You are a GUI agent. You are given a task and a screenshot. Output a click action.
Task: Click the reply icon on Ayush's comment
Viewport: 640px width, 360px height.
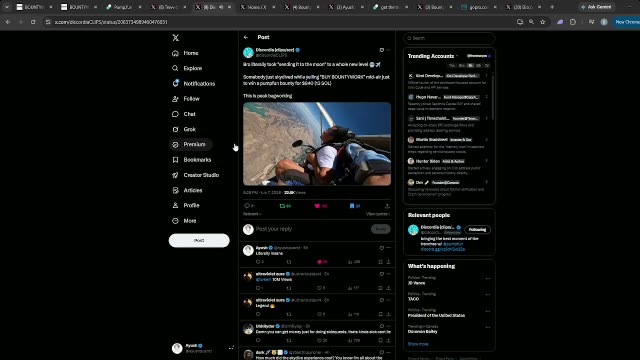258,262
